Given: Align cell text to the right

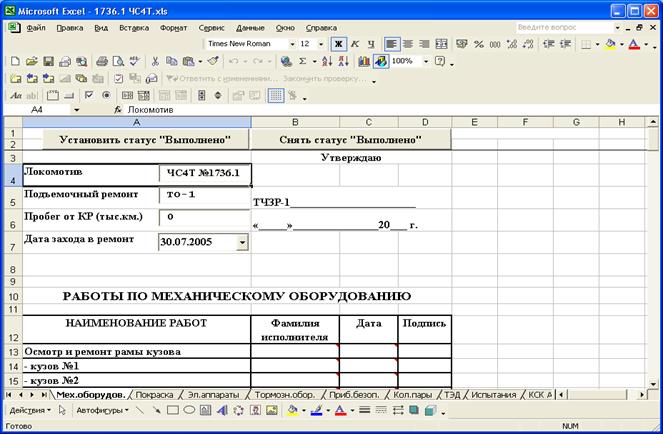Looking at the screenshot, I should tap(424, 44).
